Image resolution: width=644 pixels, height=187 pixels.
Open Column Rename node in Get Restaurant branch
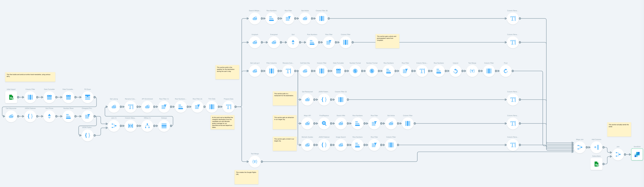click(x=513, y=99)
